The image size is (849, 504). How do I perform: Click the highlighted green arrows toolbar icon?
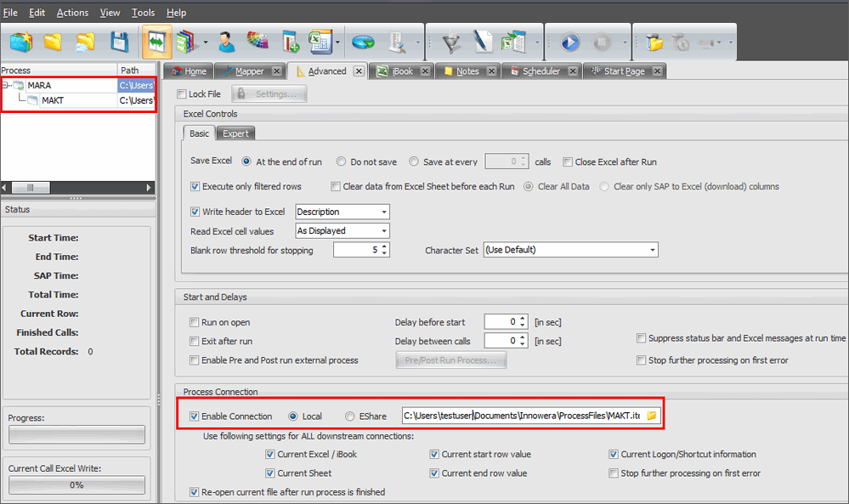(x=156, y=42)
